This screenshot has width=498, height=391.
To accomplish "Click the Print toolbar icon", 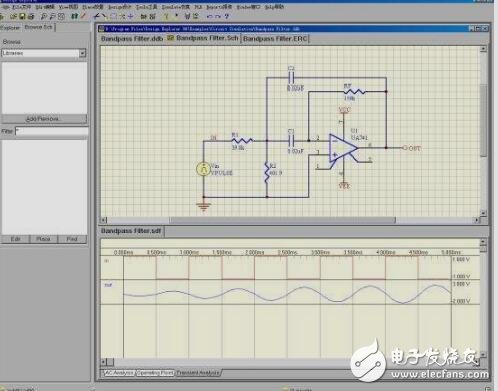I will (31, 16).
